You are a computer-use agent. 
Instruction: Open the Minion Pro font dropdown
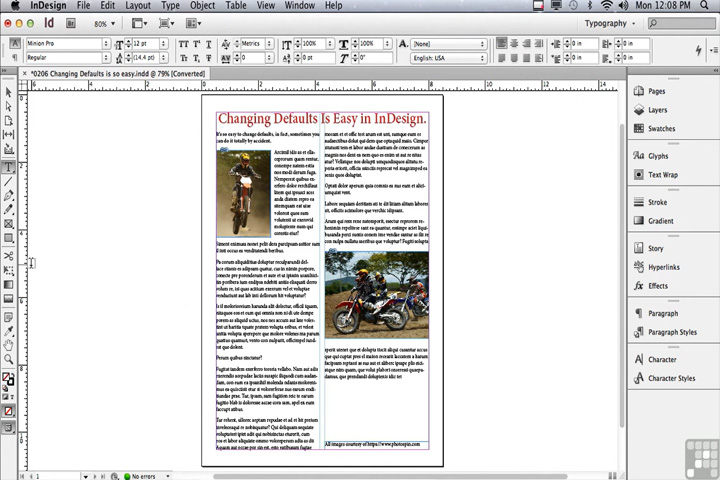click(x=68, y=43)
